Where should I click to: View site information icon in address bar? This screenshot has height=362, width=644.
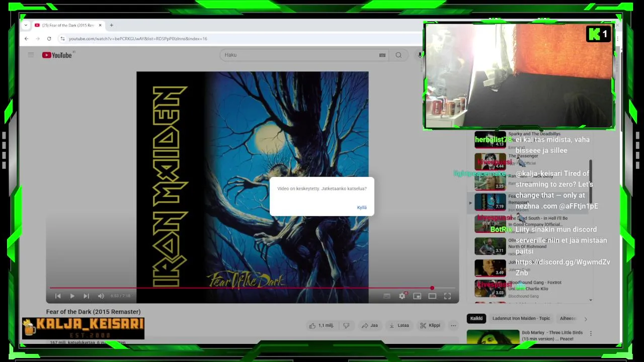pos(62,39)
